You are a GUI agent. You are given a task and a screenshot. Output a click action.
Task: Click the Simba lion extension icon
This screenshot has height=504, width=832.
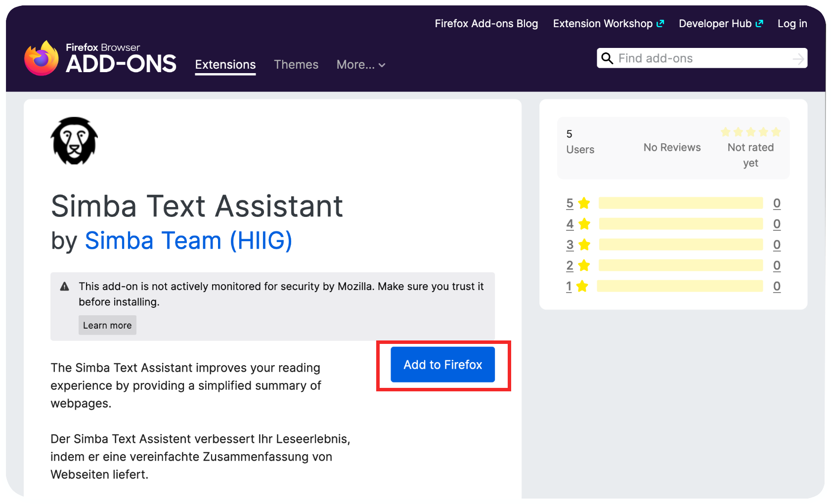(x=75, y=141)
